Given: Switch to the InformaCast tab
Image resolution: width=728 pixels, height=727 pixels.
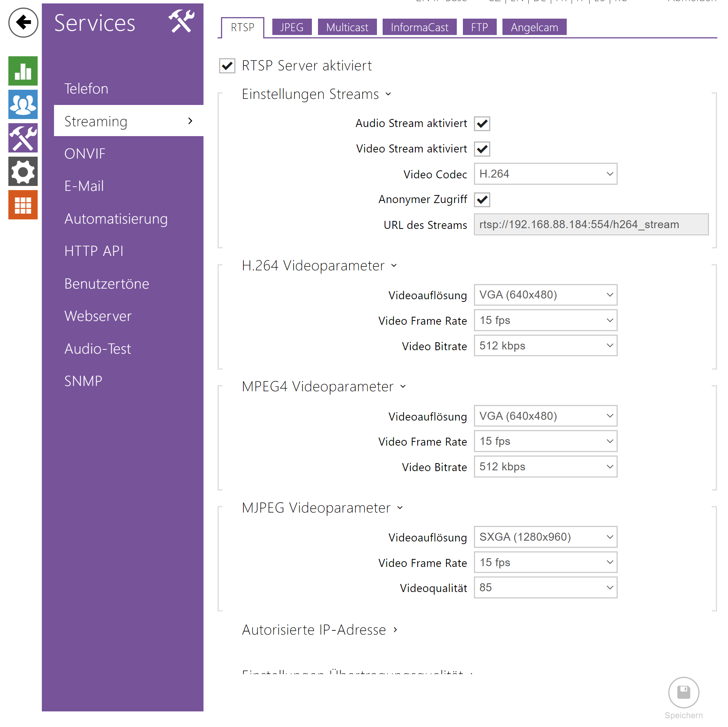Looking at the screenshot, I should pyautogui.click(x=420, y=27).
